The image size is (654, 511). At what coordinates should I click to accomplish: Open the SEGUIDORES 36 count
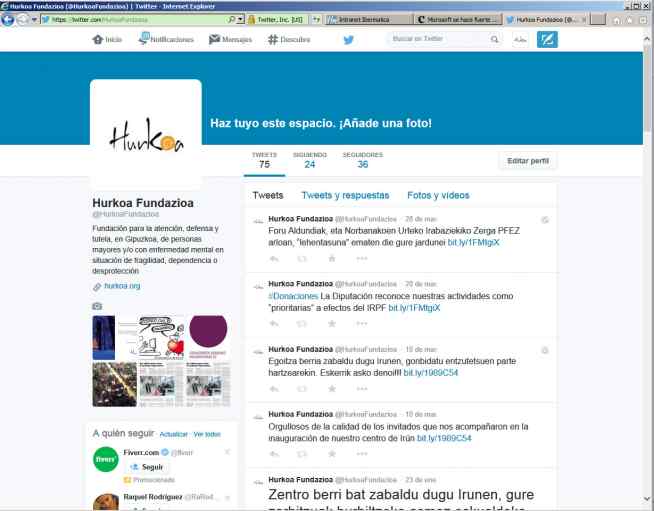pyautogui.click(x=363, y=160)
